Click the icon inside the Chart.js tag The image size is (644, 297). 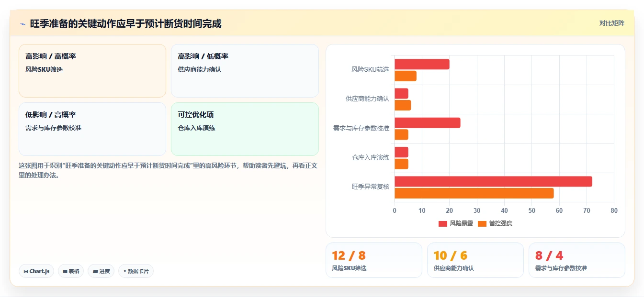[x=26, y=271]
